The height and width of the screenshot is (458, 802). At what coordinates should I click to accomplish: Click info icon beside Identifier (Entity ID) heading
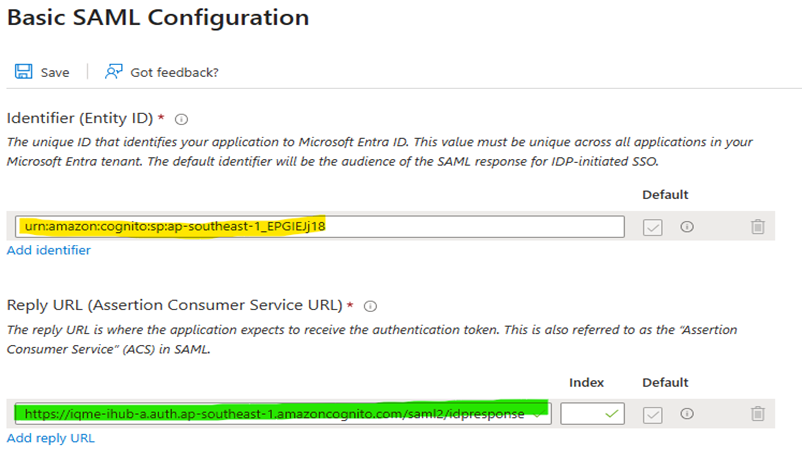181,119
